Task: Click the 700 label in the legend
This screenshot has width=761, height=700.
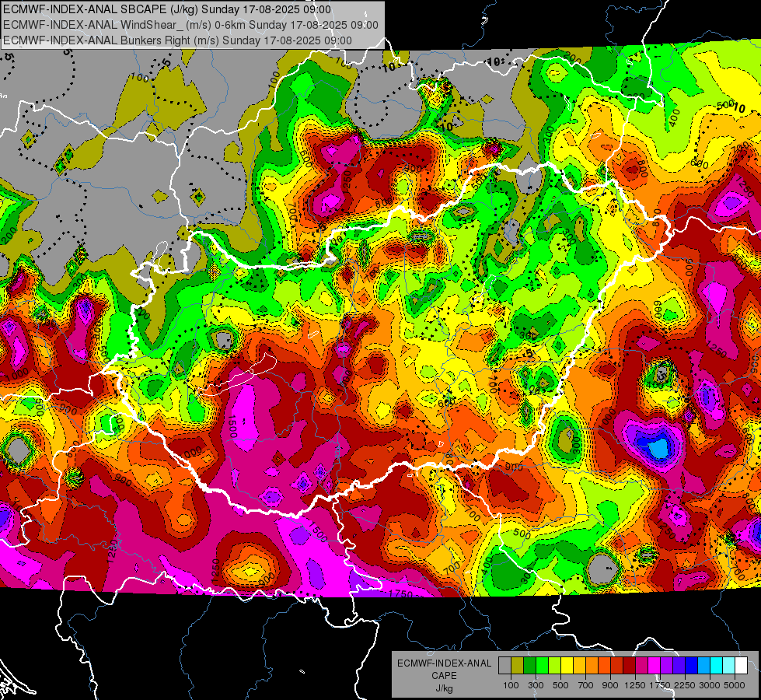Action: [x=586, y=685]
